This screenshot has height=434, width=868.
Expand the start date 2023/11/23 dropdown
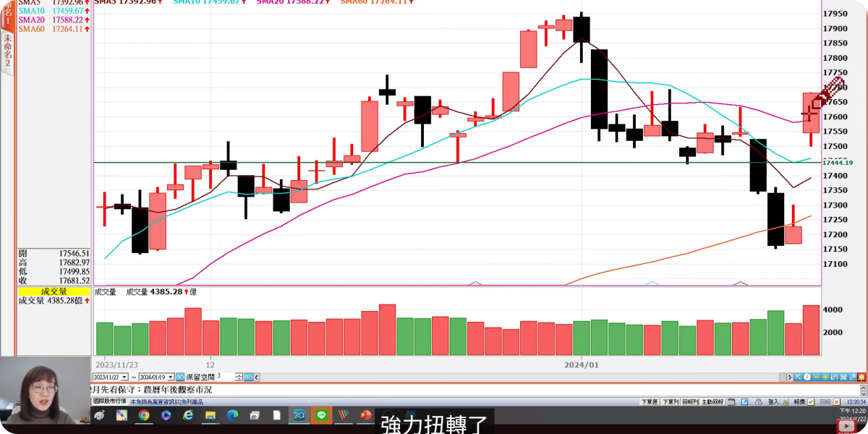(x=124, y=377)
